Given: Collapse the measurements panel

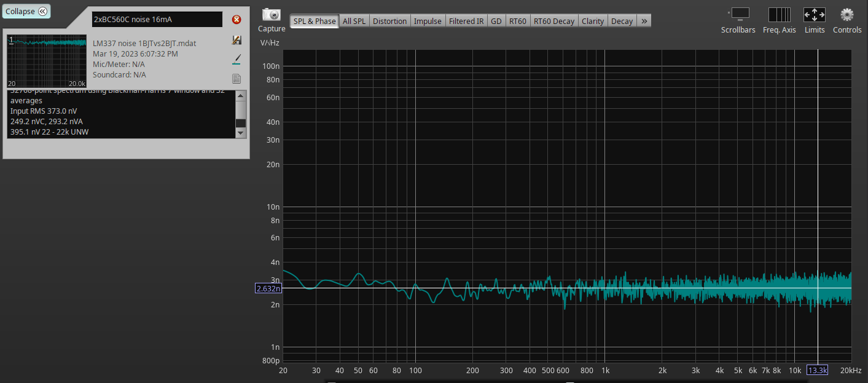Looking at the screenshot, I should tap(26, 11).
